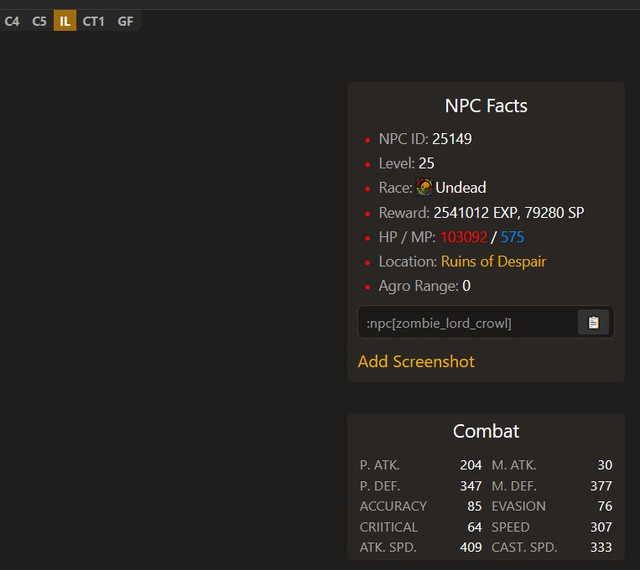This screenshot has height=570, width=640.
Task: Click the M. DEF. value 377
Action: [601, 486]
